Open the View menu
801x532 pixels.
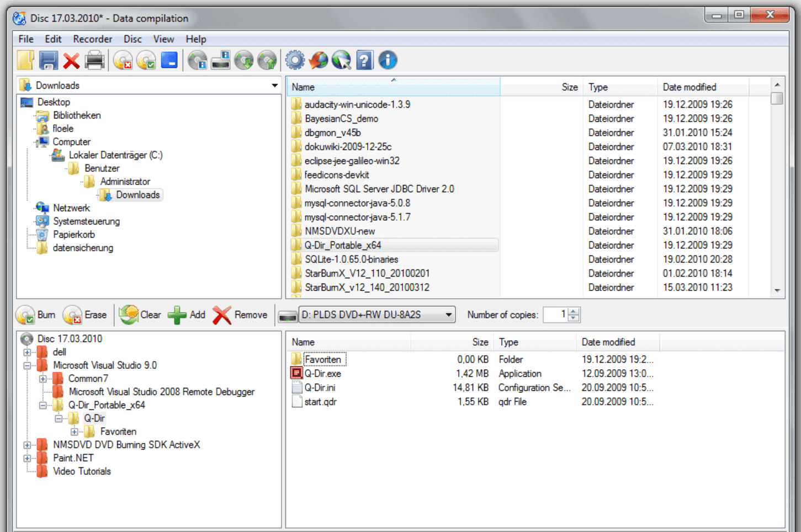[163, 39]
